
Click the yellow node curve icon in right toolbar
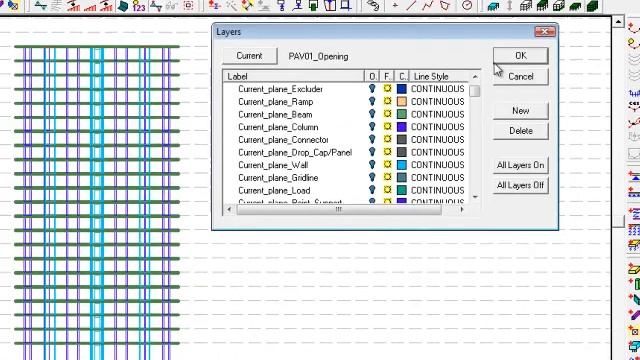(634, 42)
